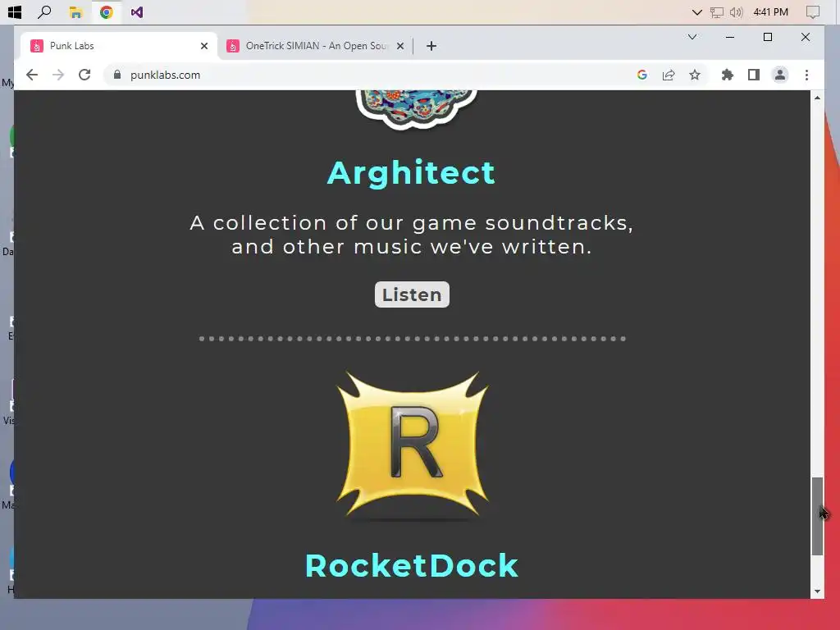840x630 pixels.
Task: Click the Google icon in the address bar
Action: (641, 75)
